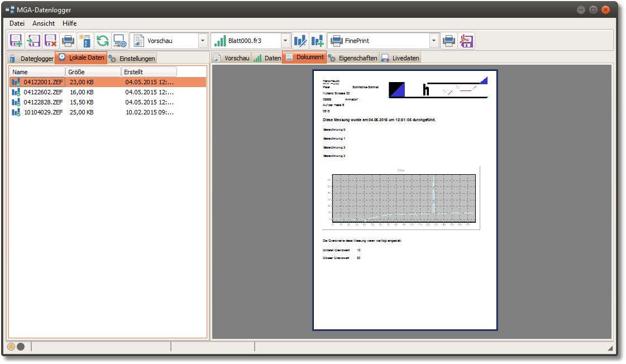Open the Hilfe menu
The height and width of the screenshot is (364, 626).
pos(69,23)
